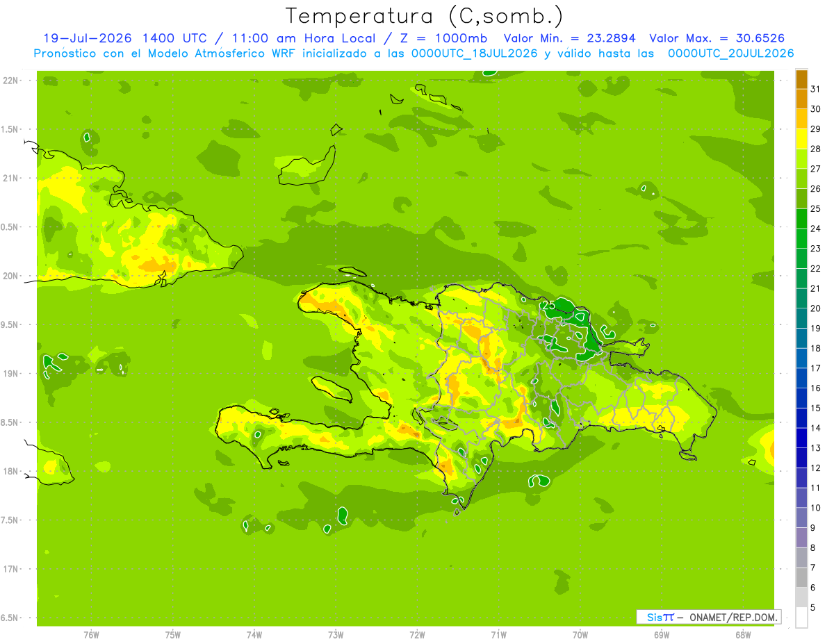
Task: Click the '75W' longitude label
Action: tap(173, 635)
